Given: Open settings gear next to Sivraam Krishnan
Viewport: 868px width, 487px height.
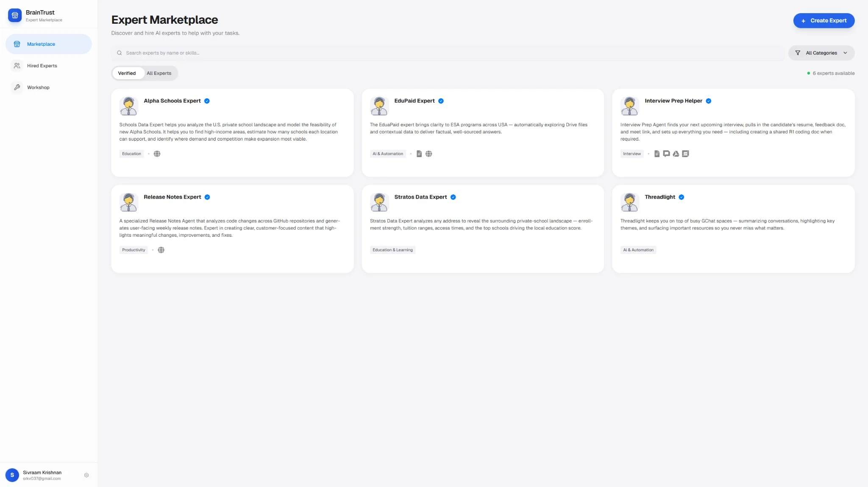Looking at the screenshot, I should (x=86, y=475).
